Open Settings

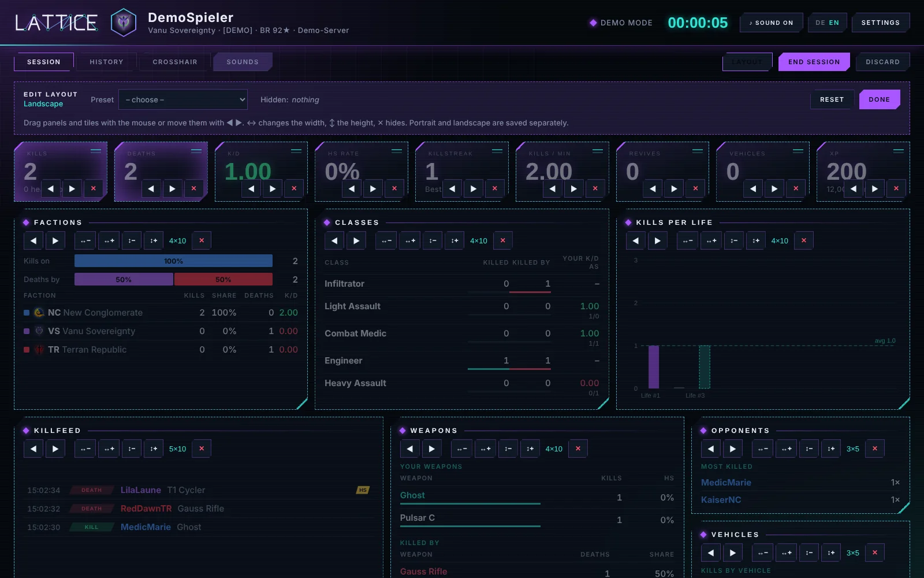click(x=881, y=23)
